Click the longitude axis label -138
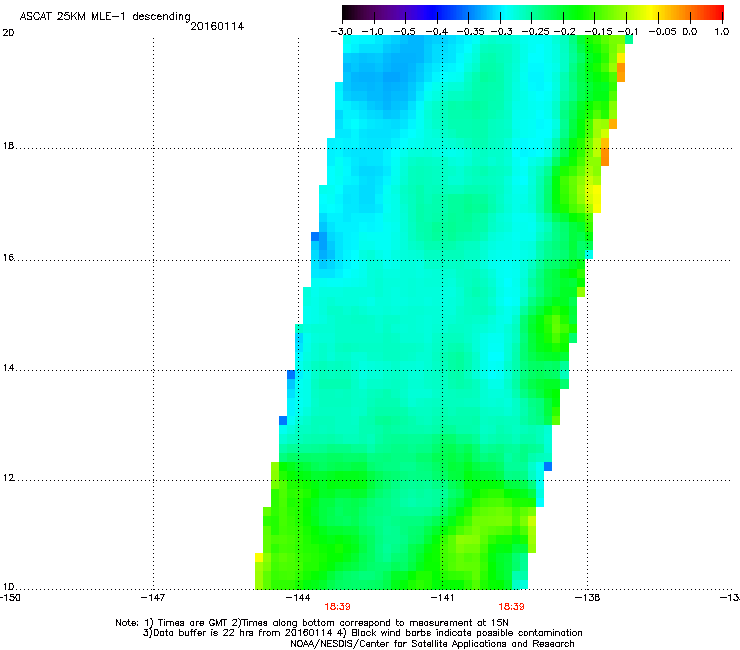The width and height of the screenshot is (740, 650). (x=588, y=598)
